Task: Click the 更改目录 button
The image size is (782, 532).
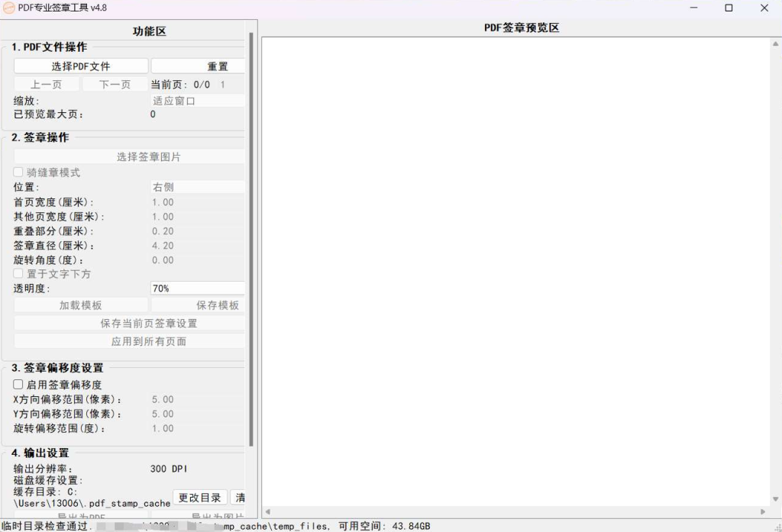Action: pyautogui.click(x=200, y=497)
